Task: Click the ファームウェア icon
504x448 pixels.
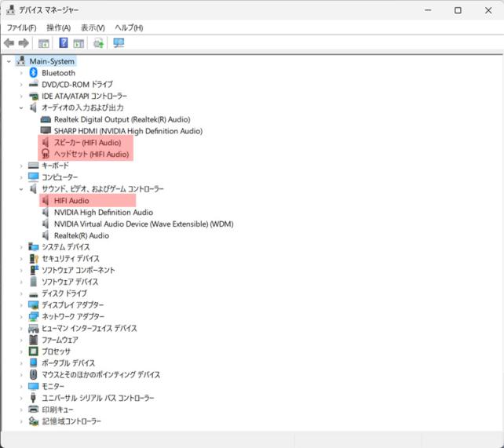Action: [x=34, y=340]
